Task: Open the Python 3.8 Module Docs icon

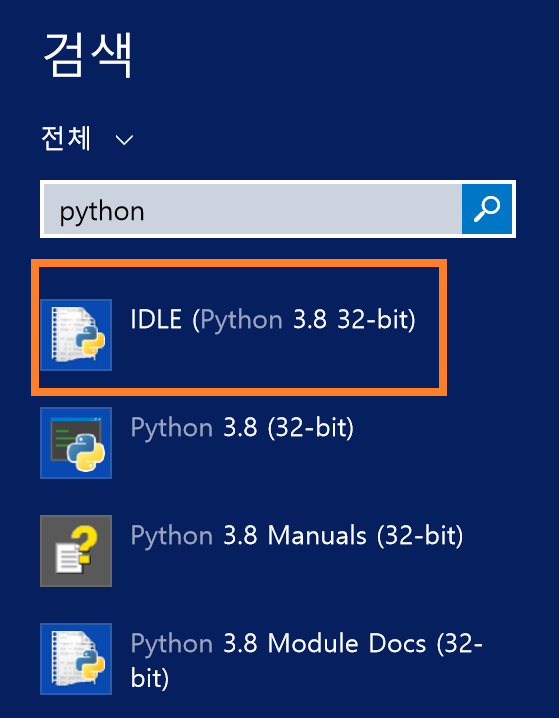Action: (x=76, y=659)
